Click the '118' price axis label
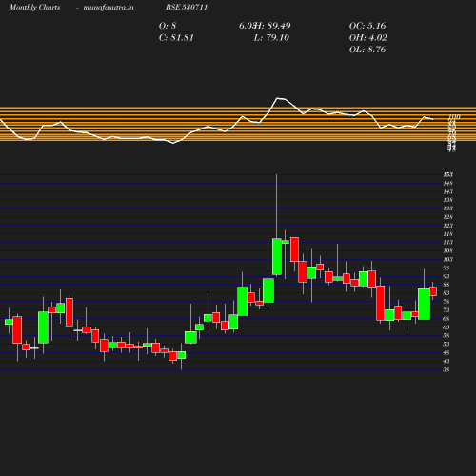This screenshot has height=476, width=476. 447,234
